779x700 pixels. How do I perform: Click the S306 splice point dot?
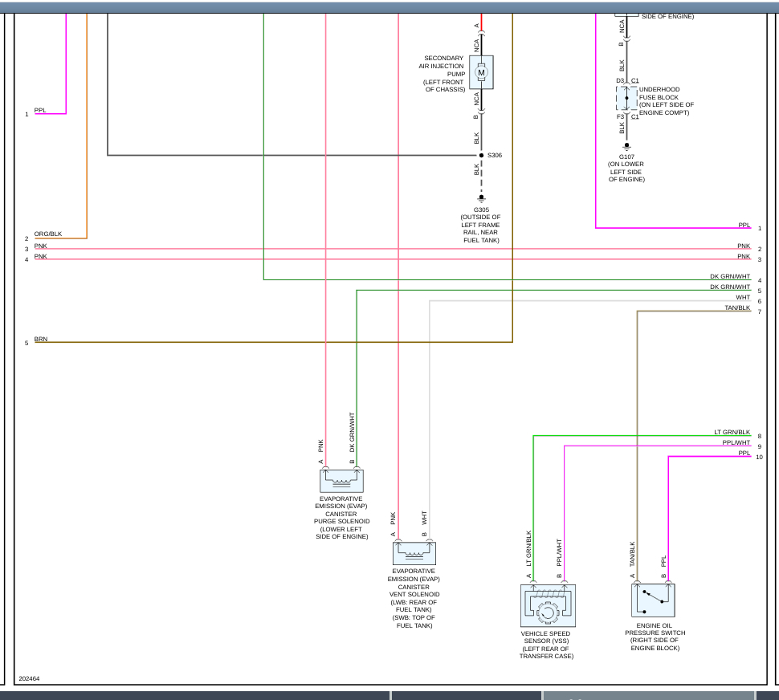[481, 155]
